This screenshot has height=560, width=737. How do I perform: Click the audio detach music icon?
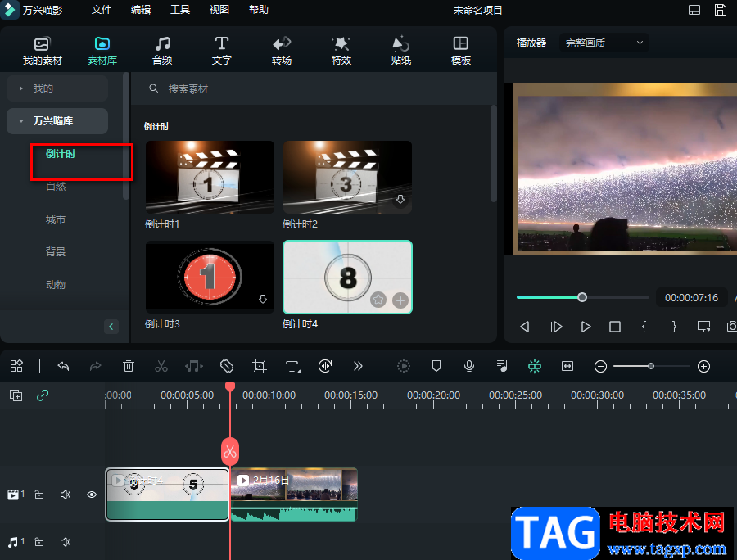click(193, 366)
